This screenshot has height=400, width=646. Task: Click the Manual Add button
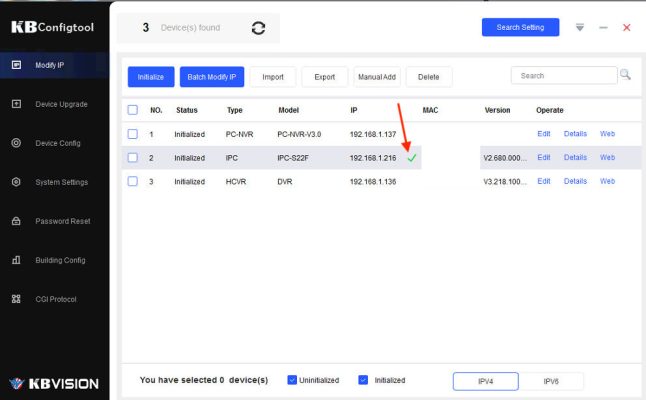tap(377, 77)
